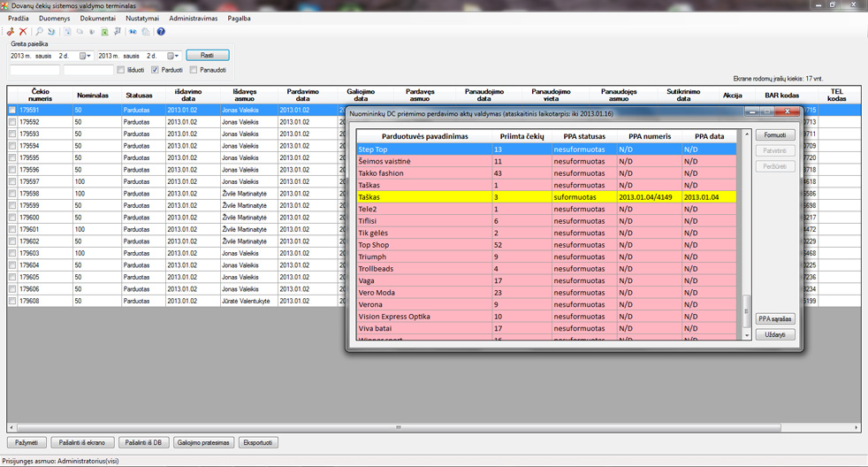Click the Rasti search button
Viewport: 868px width, 467px height.
tap(208, 56)
